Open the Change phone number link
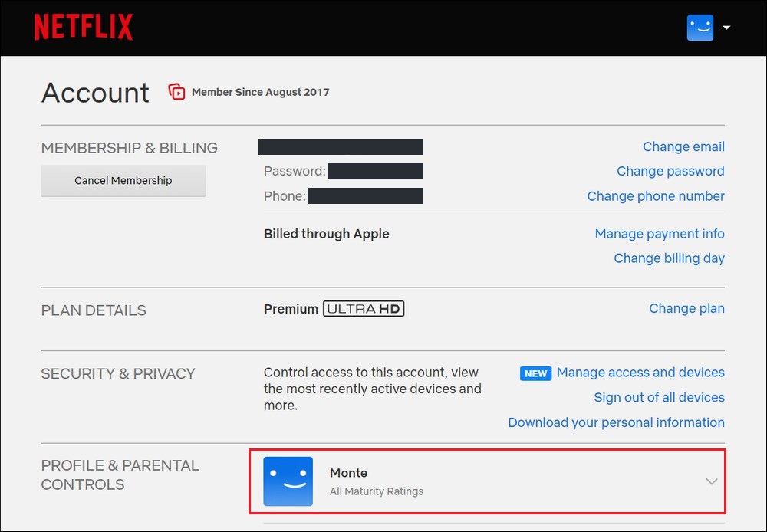This screenshot has height=532, width=767. coord(656,196)
